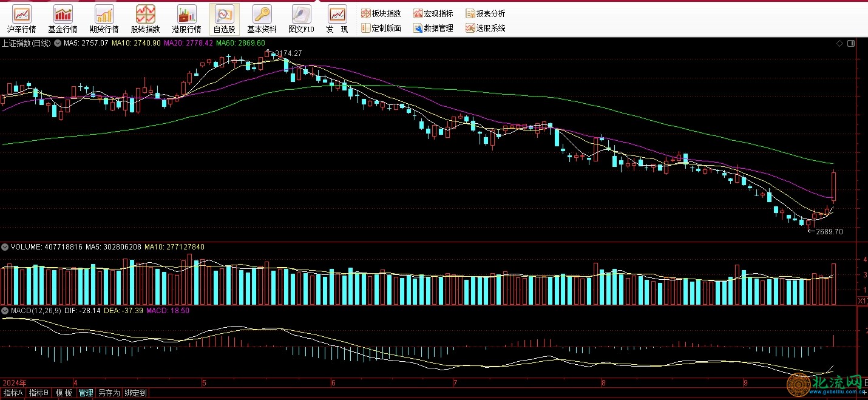Switch to 指标A tab
Screen dimensions: 868x400
[x=13, y=393]
